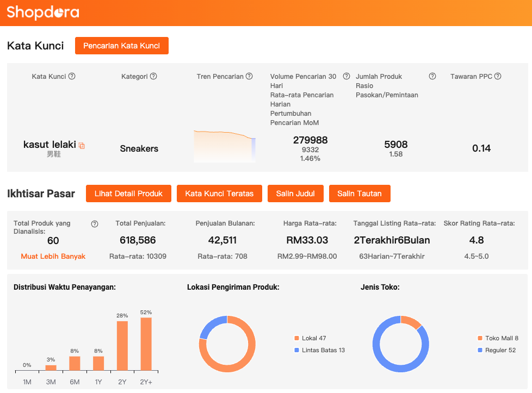Click the search trend sparkline chart

pos(225,146)
